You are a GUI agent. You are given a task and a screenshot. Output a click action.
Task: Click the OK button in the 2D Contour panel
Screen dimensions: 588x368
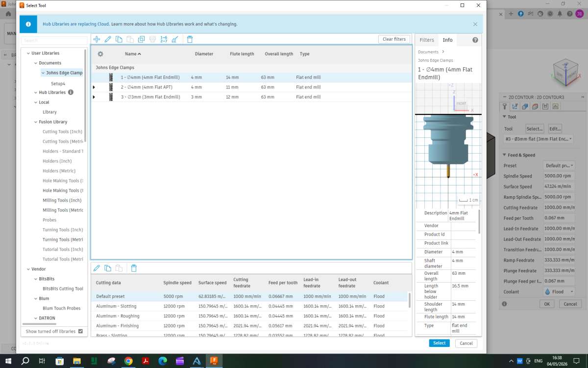(547, 304)
